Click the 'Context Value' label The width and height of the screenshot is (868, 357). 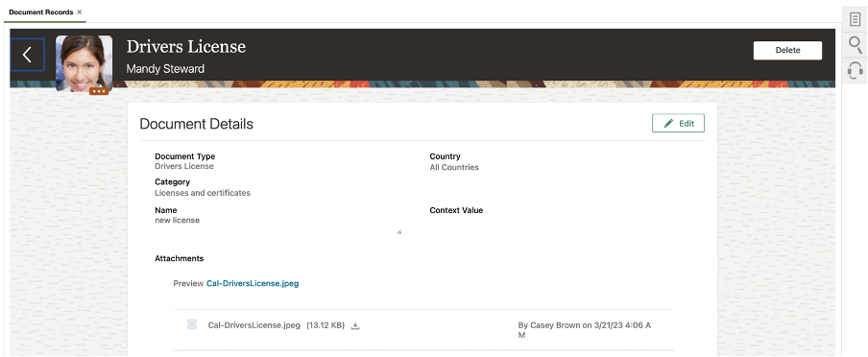coord(456,210)
